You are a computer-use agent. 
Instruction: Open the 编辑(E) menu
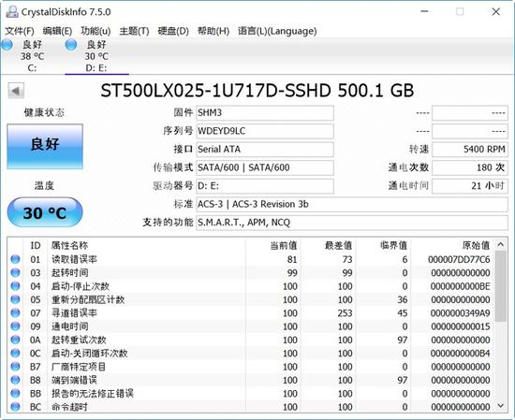57,31
